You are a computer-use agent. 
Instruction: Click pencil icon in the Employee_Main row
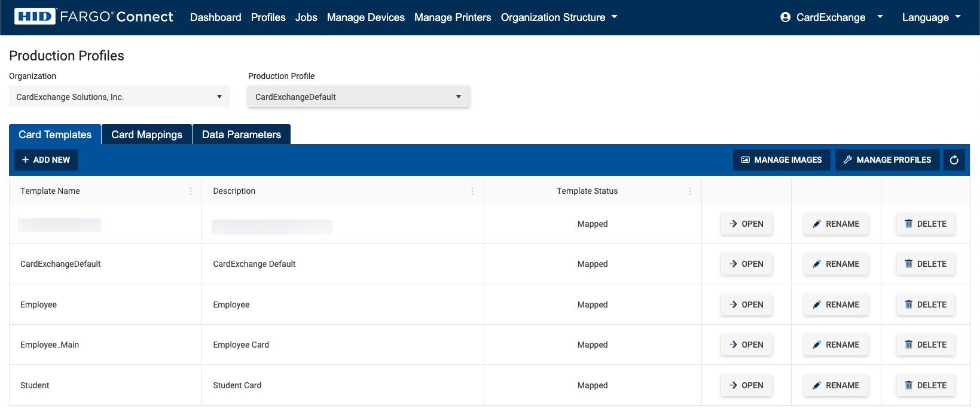pos(817,345)
